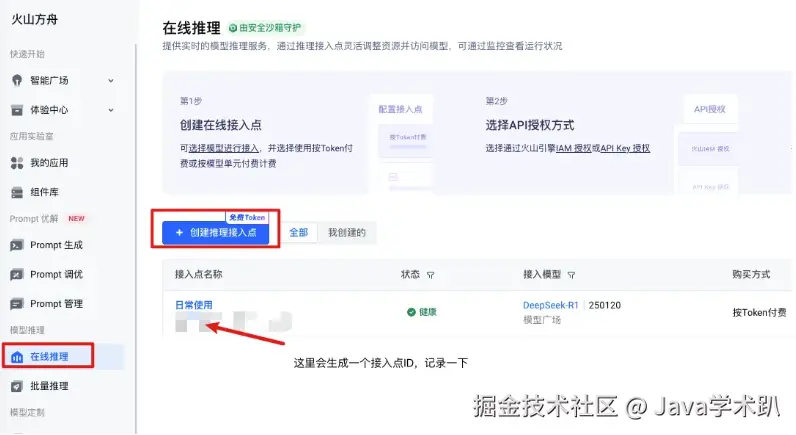This screenshot has width=796, height=435.
Task: Click the 购买方式 column header
Action: [751, 275]
